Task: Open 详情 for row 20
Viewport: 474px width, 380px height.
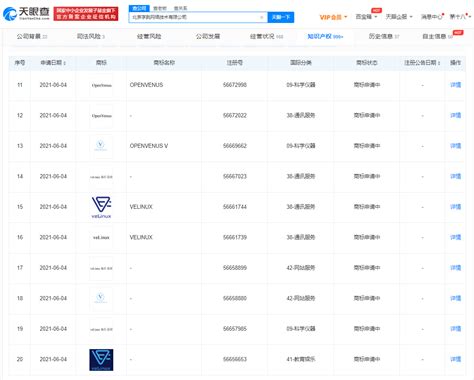Action: tap(455, 359)
